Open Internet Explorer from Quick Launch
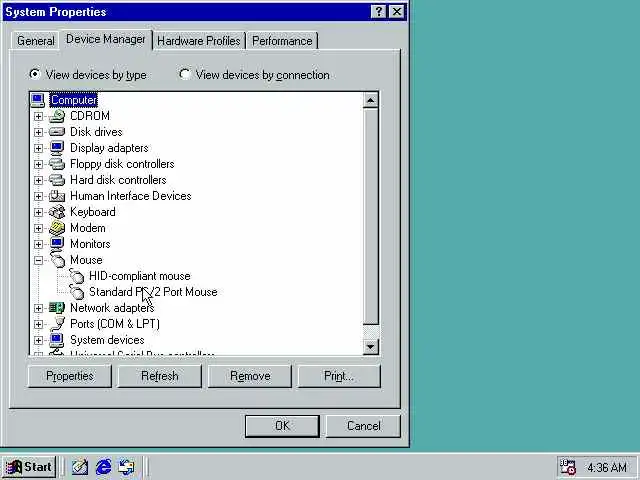 coord(103,467)
